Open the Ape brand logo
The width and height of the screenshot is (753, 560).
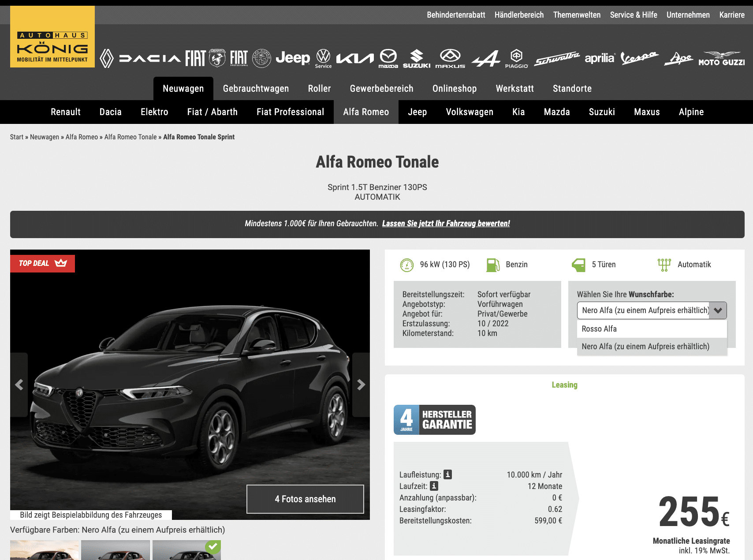[x=678, y=58]
